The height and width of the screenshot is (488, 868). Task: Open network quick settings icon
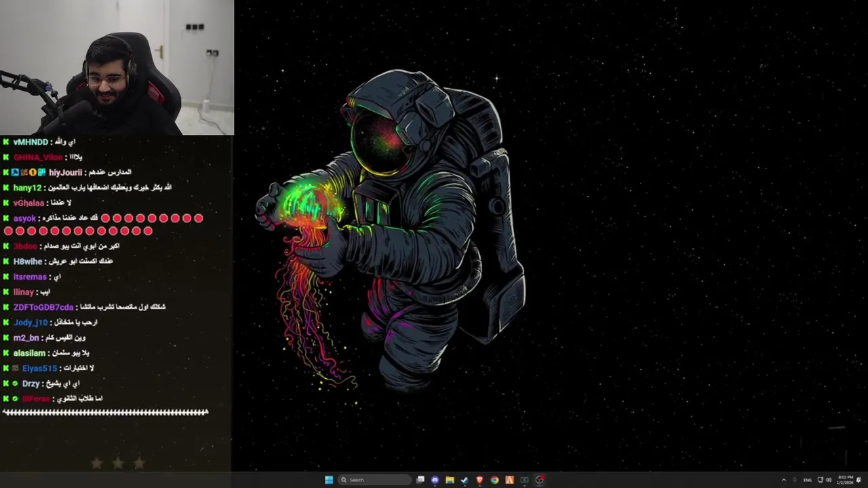point(821,479)
